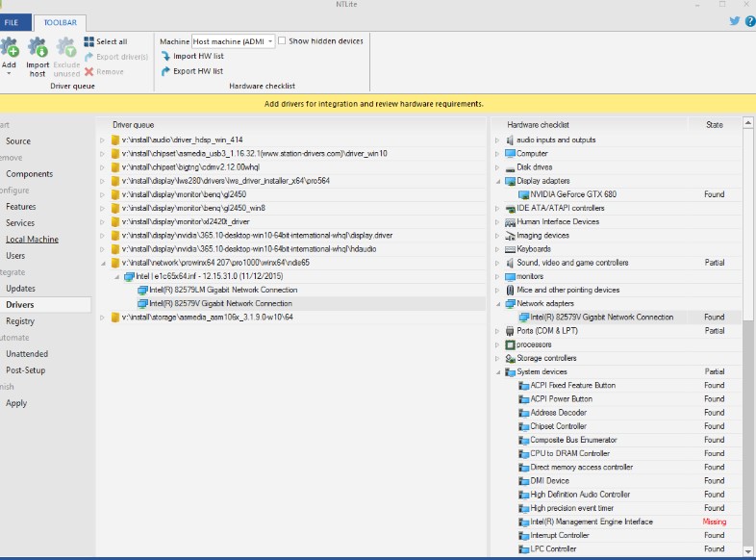This screenshot has width=756, height=560.
Task: Open the Twitter bird icon link
Action: click(736, 21)
